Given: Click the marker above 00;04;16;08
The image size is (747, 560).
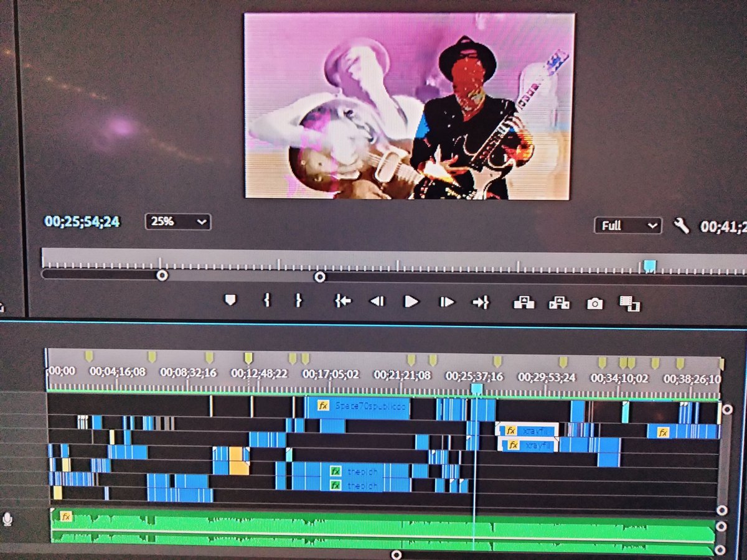Looking at the screenshot, I should [x=89, y=356].
